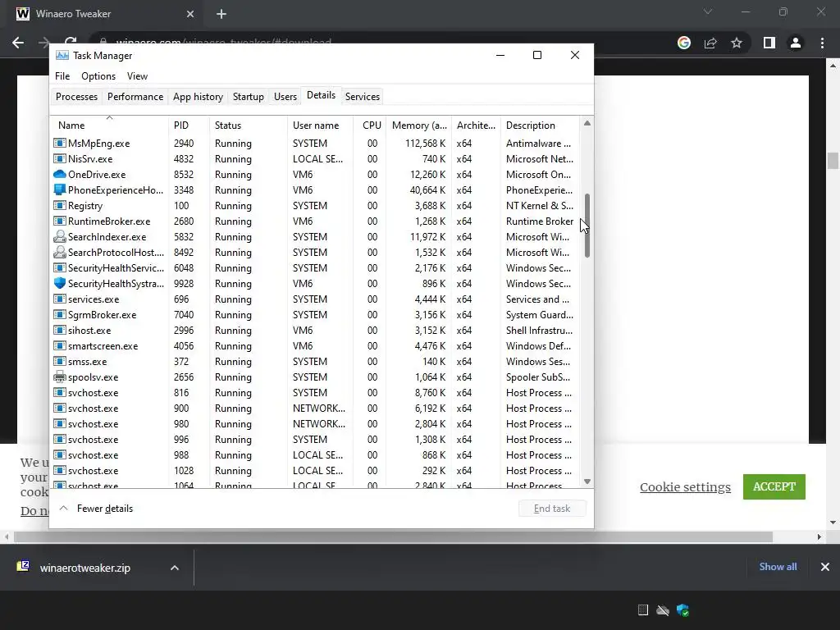Click the browser back arrow

18,43
